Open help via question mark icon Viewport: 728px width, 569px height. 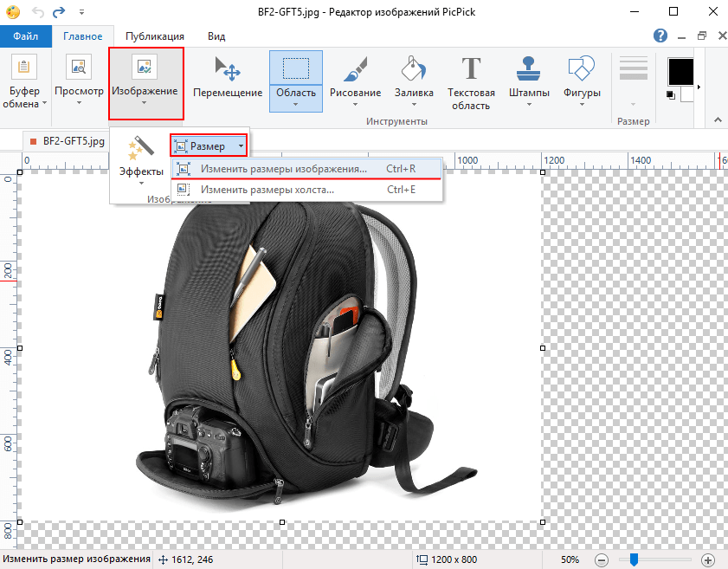(660, 36)
